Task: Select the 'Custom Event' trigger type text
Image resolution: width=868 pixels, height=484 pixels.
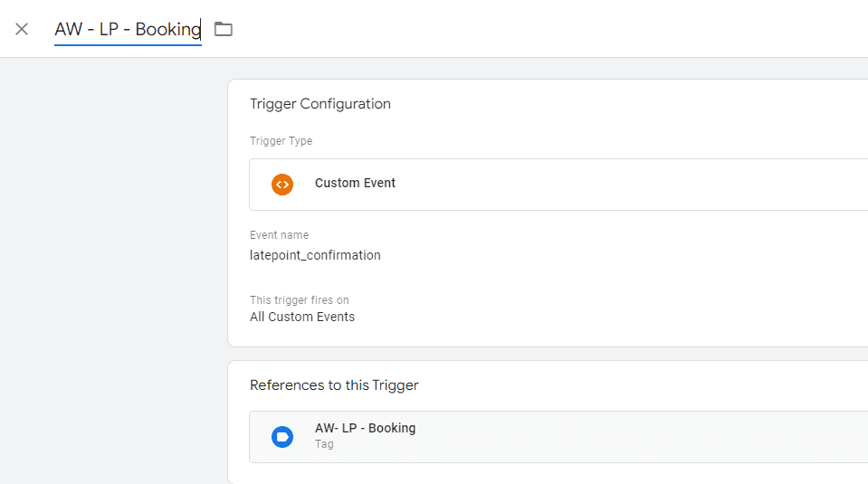Action: [x=355, y=183]
